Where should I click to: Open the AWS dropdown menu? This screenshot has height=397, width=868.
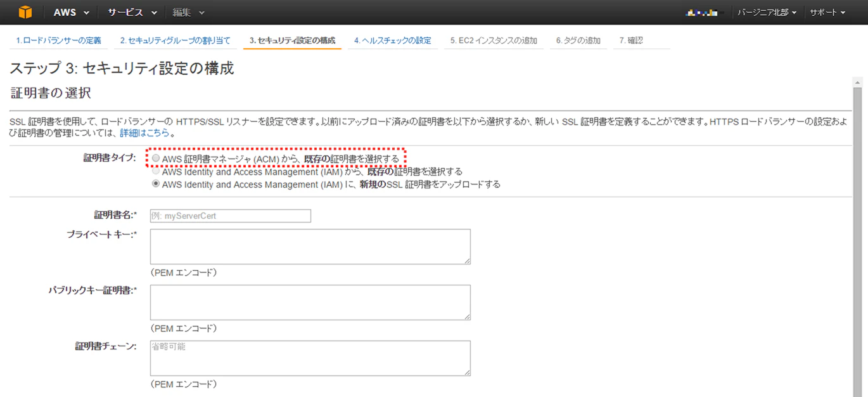tap(71, 13)
